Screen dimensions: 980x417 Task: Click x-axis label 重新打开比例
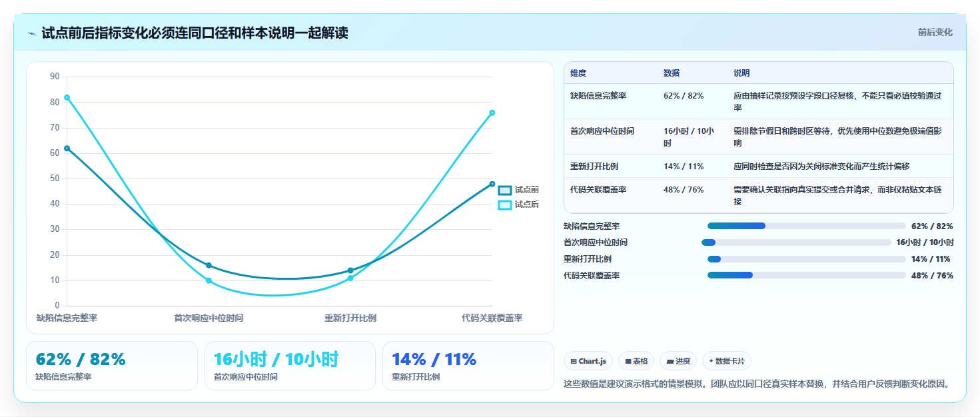click(350, 318)
